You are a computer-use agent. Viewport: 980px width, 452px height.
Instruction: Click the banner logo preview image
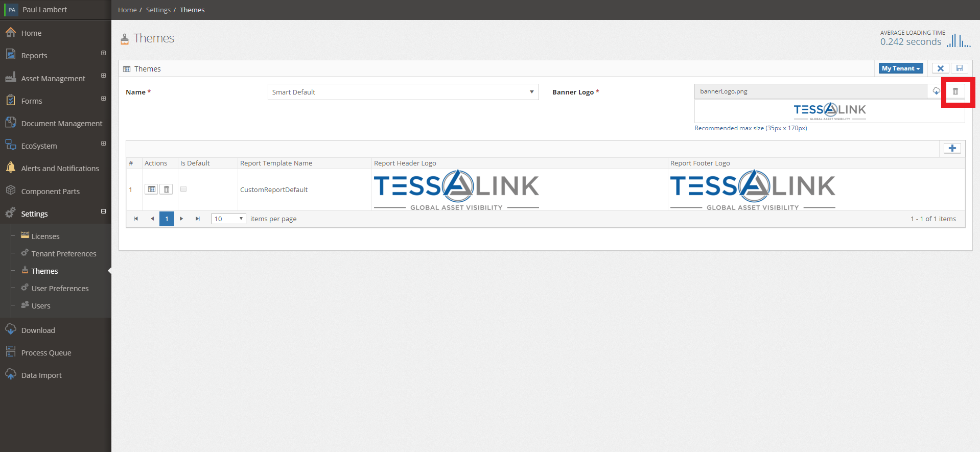[x=830, y=111]
